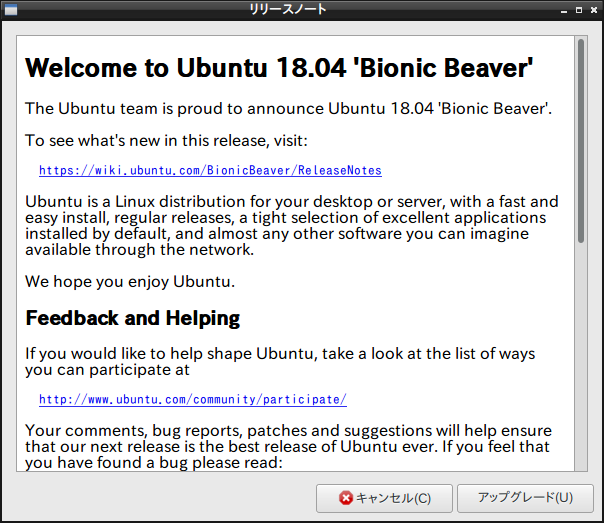Screen dimensions: 604x523
Task: Click the window menu icon in title bar
Action: 11,10
